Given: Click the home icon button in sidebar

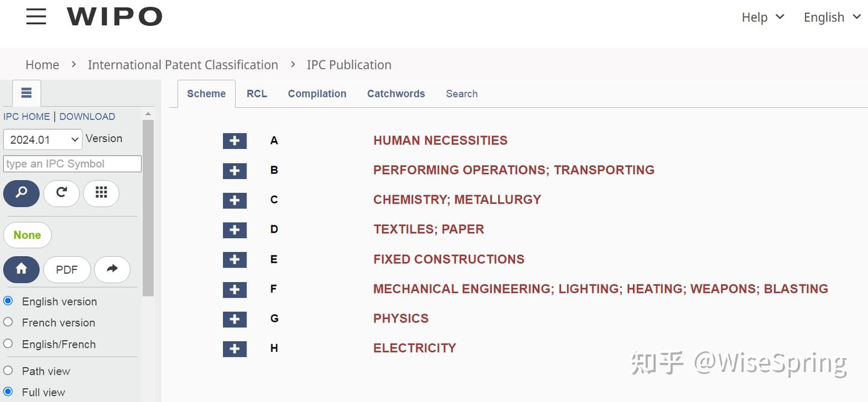Looking at the screenshot, I should coord(22,269).
